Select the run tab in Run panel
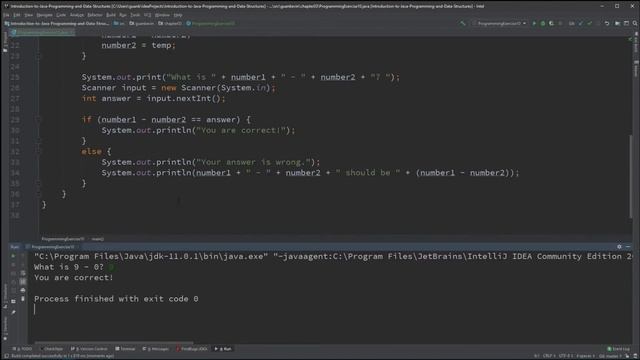Viewport: 640px width, 360px height. pyautogui.click(x=52, y=247)
